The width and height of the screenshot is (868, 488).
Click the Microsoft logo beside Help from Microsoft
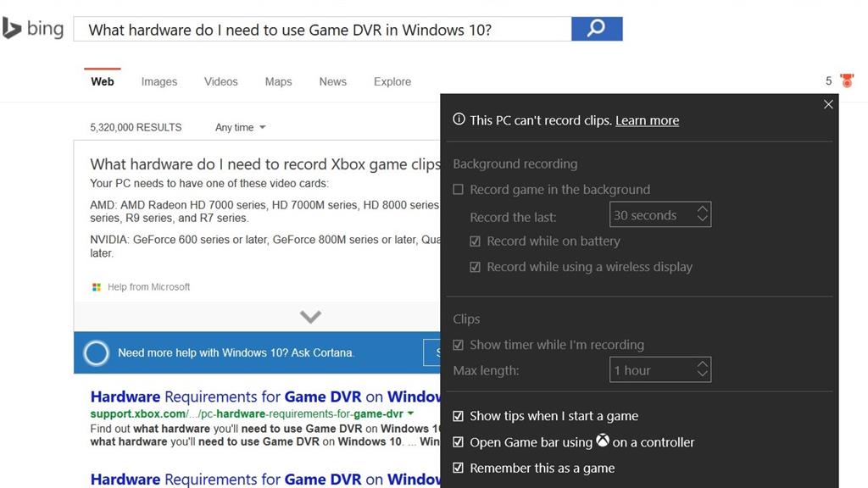coord(97,287)
